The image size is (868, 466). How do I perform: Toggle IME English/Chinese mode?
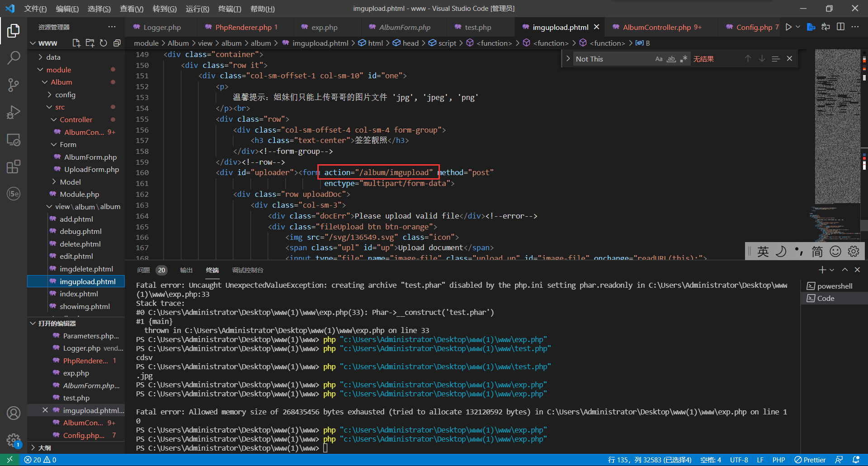pos(763,251)
